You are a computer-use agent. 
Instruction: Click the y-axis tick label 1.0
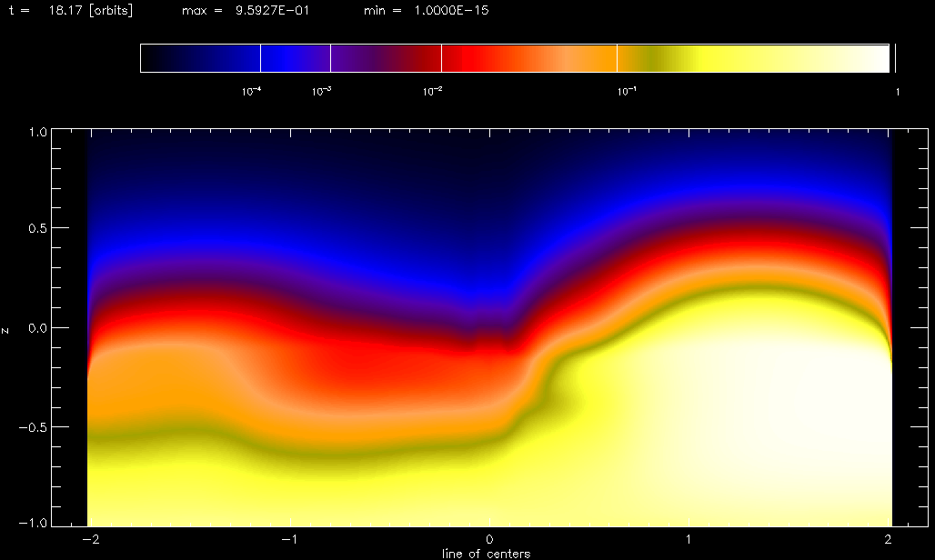pyautogui.click(x=35, y=132)
